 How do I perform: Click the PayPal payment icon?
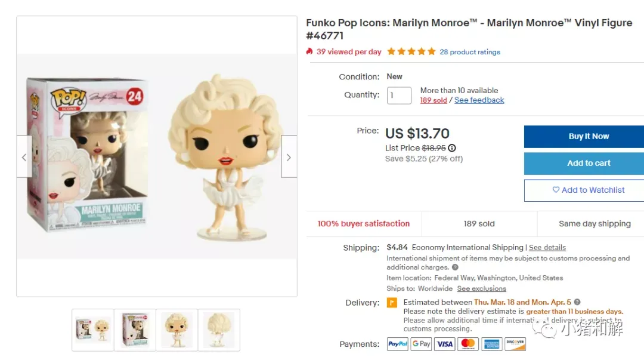[398, 344]
